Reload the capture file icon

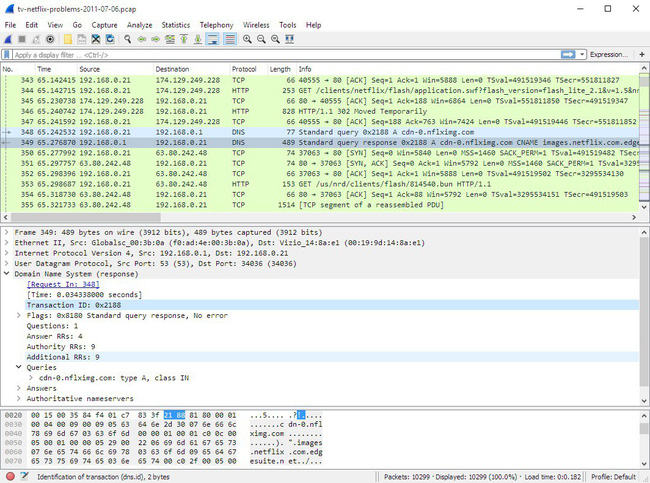coord(110,39)
